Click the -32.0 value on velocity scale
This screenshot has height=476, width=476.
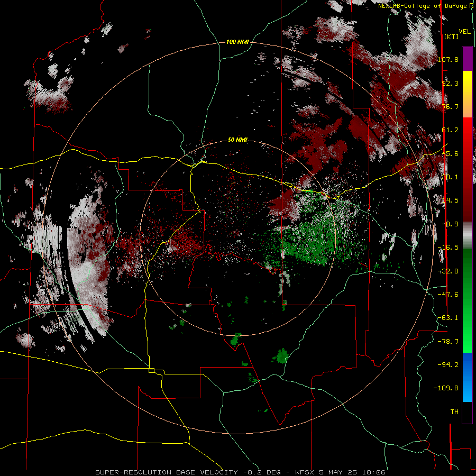[448, 271]
